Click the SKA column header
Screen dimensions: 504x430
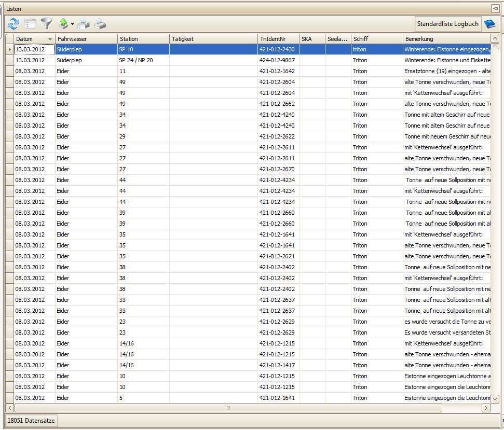pos(312,39)
